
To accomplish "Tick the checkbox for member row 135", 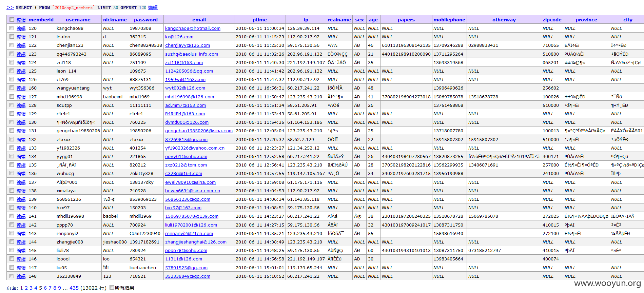I will pos(12,165).
